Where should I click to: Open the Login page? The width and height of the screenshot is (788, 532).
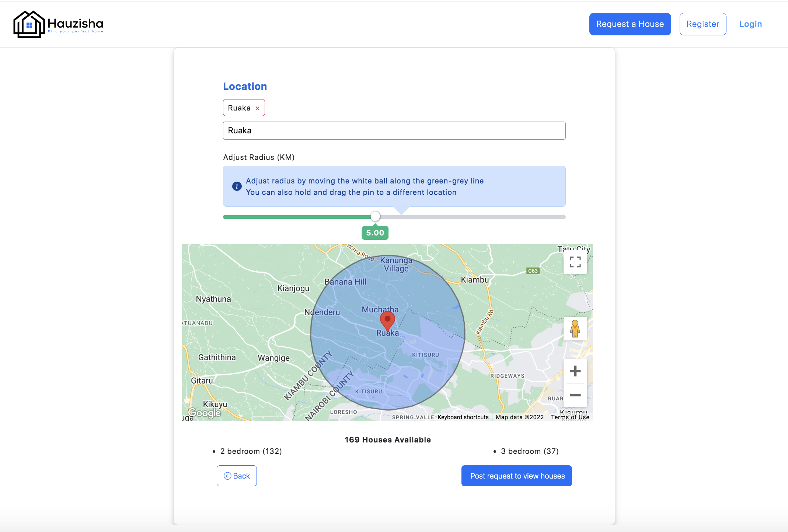pos(750,24)
